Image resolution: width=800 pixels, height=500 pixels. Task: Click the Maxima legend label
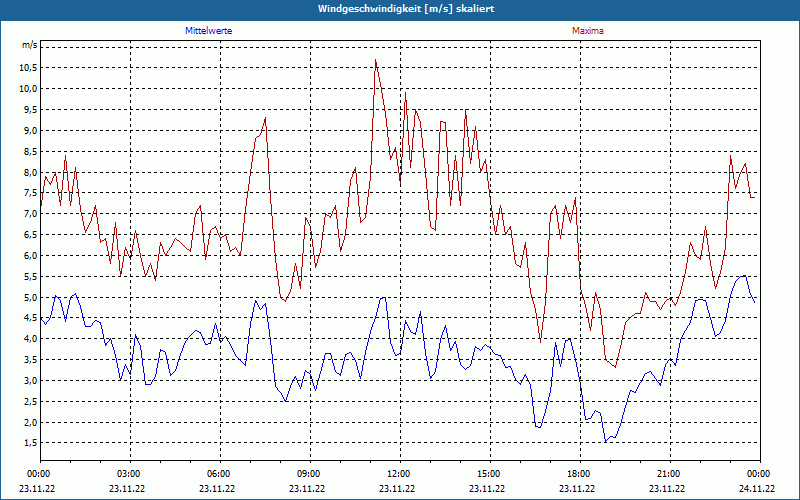pos(588,31)
